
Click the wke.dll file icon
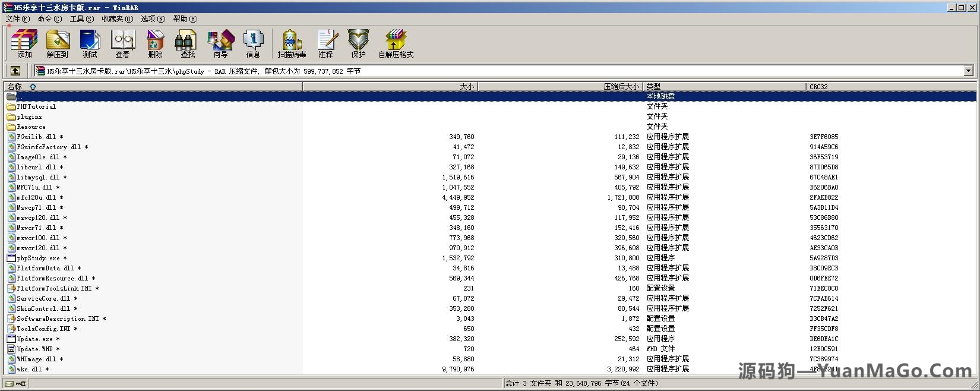pos(11,369)
